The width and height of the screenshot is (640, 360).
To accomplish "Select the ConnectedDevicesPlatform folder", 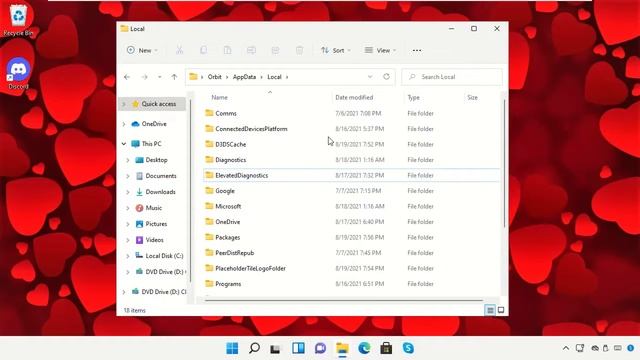I will (351, 129).
